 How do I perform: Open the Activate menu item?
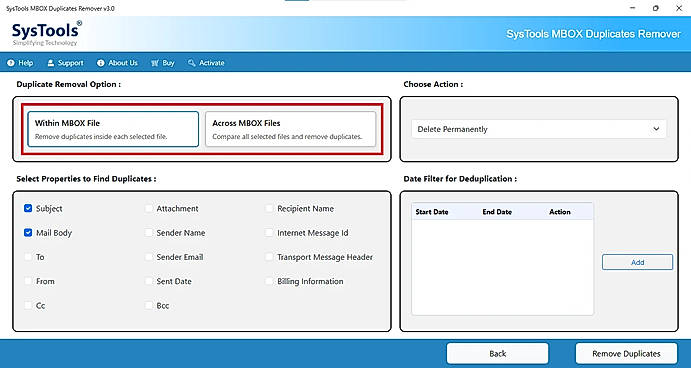(206, 63)
